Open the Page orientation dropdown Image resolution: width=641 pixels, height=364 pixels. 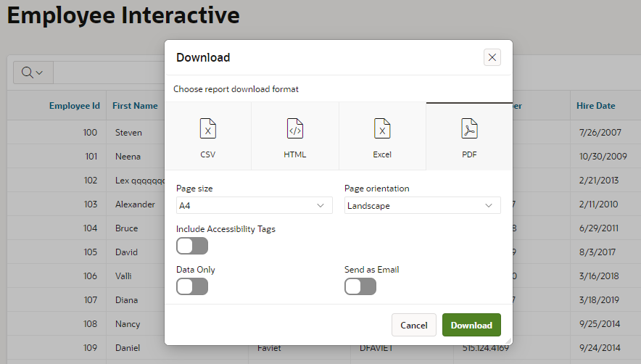click(422, 205)
